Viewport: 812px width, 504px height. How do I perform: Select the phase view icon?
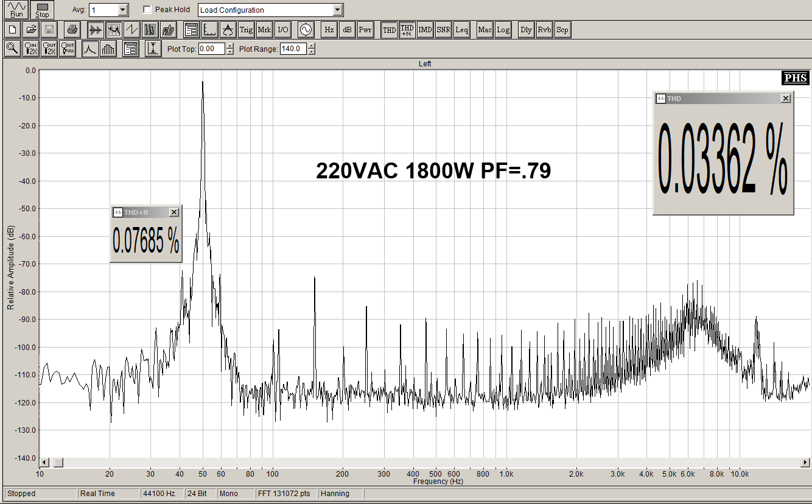tap(131, 29)
